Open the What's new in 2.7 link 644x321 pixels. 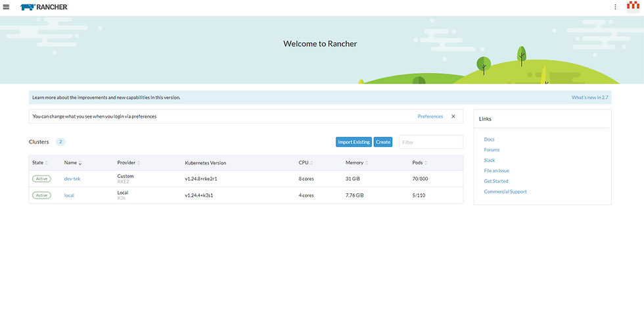click(589, 97)
